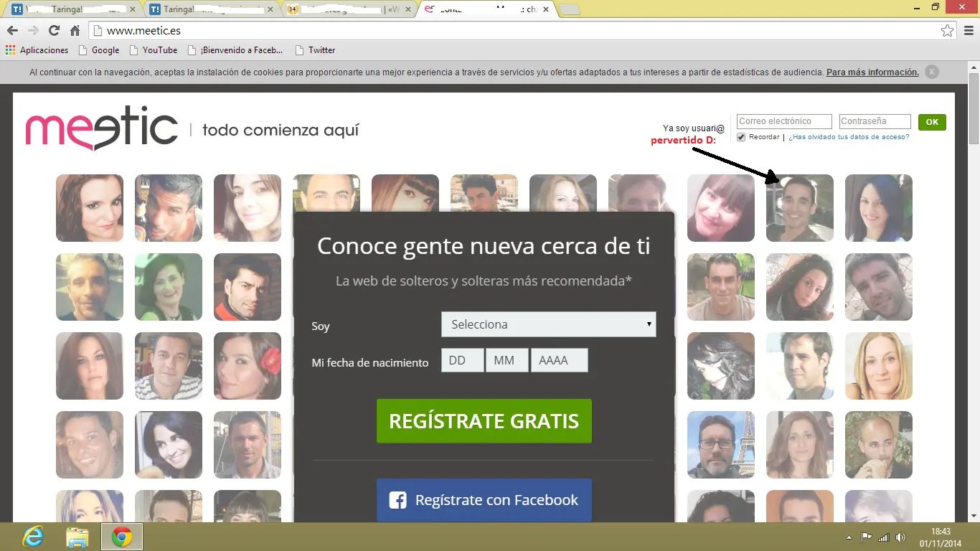Go back using browser back arrow

[12, 31]
